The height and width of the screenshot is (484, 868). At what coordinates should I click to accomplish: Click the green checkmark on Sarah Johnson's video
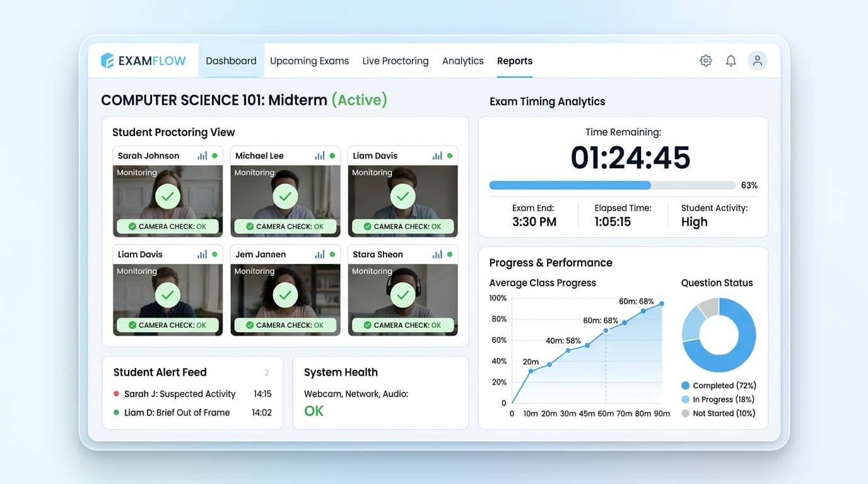click(x=168, y=196)
